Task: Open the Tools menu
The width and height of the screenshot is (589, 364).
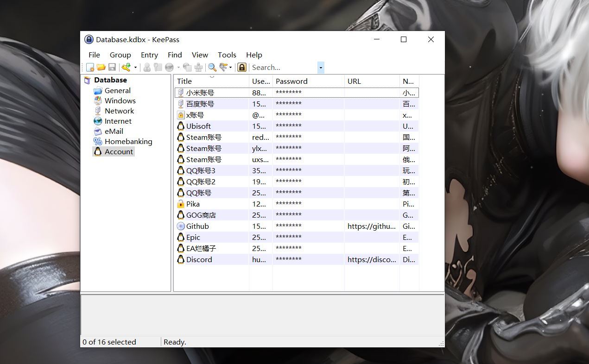Action: pos(227,55)
